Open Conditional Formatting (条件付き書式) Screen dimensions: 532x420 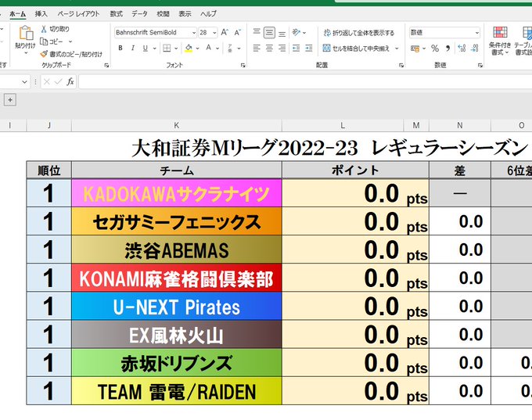(x=500, y=41)
